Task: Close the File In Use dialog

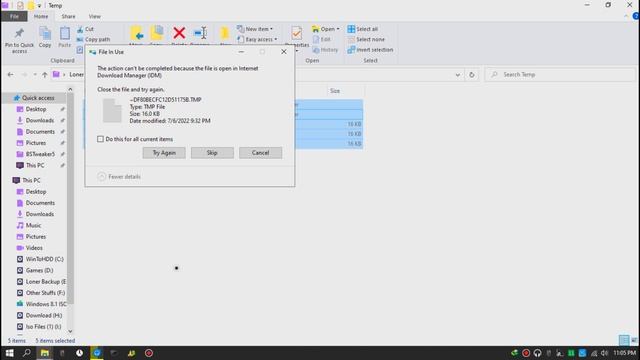Action: tap(284, 52)
